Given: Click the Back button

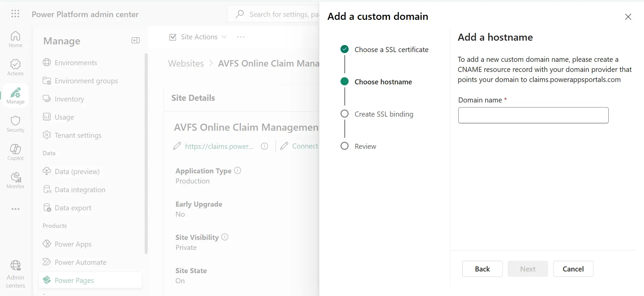Looking at the screenshot, I should tap(482, 269).
